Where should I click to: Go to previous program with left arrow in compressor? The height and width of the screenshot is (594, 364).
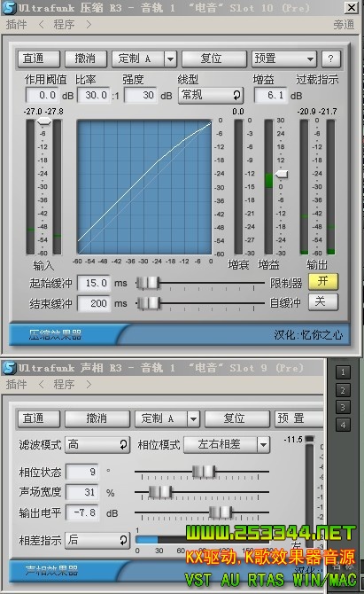coord(42,25)
